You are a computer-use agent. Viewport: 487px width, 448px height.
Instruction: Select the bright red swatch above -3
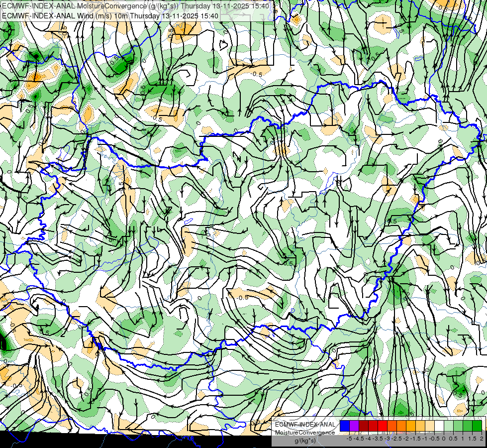click(x=383, y=426)
